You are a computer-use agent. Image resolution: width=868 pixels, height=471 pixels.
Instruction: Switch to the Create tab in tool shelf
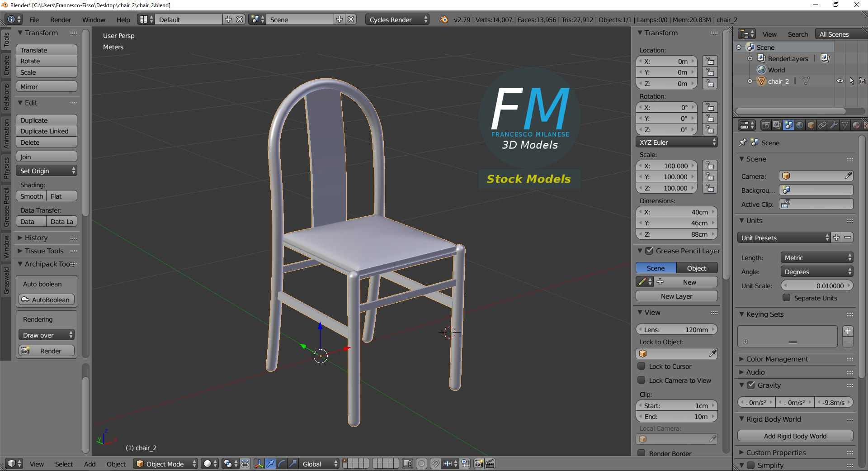[x=6, y=65]
